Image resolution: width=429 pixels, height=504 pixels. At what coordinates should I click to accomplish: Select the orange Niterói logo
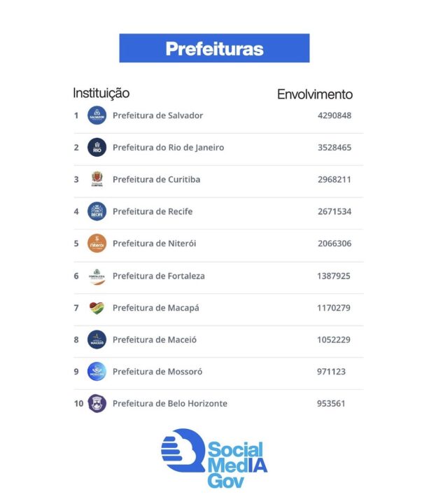point(97,244)
